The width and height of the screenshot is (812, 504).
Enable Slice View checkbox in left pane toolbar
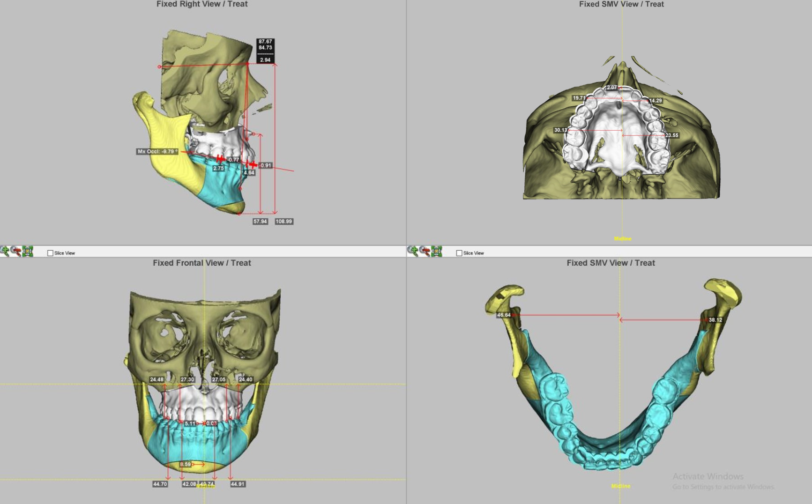coord(50,253)
